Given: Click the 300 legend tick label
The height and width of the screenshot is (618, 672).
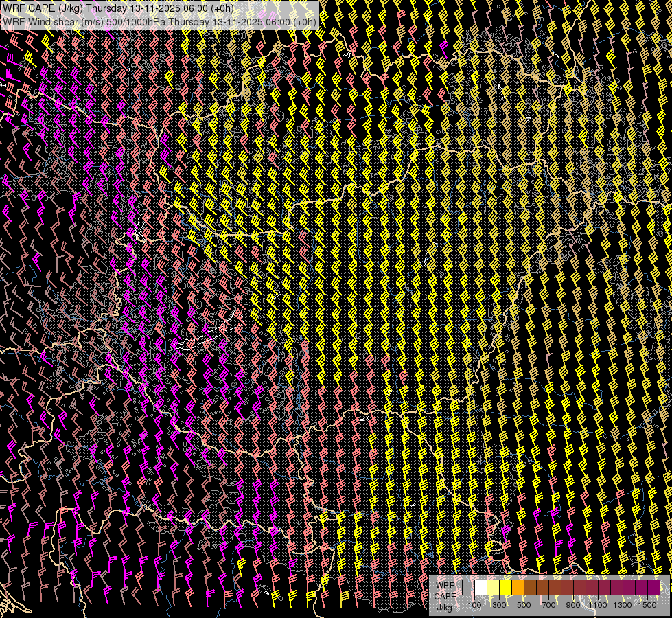Looking at the screenshot, I should [x=499, y=604].
